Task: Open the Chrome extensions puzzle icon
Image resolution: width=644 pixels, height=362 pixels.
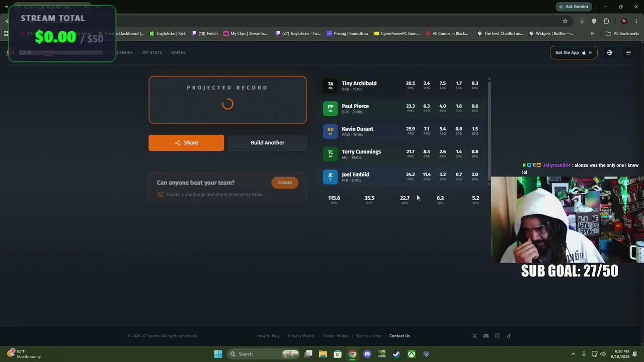Action: point(606,21)
